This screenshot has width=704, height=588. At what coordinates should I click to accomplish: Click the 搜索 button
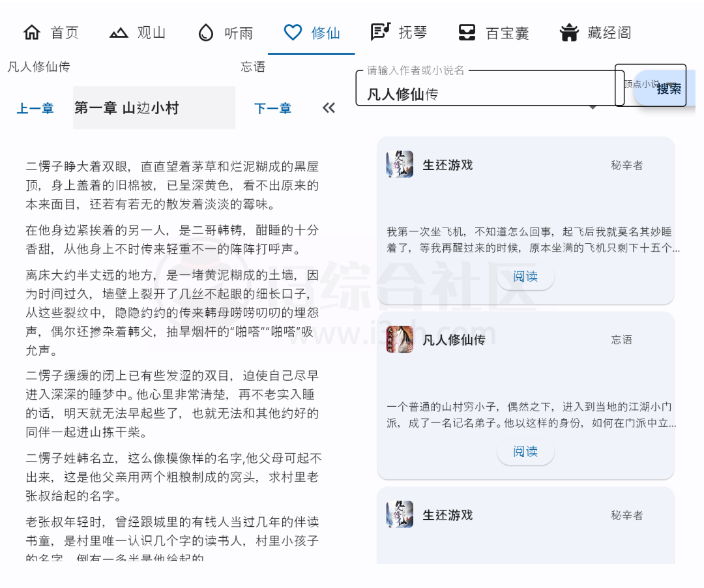[x=669, y=89]
